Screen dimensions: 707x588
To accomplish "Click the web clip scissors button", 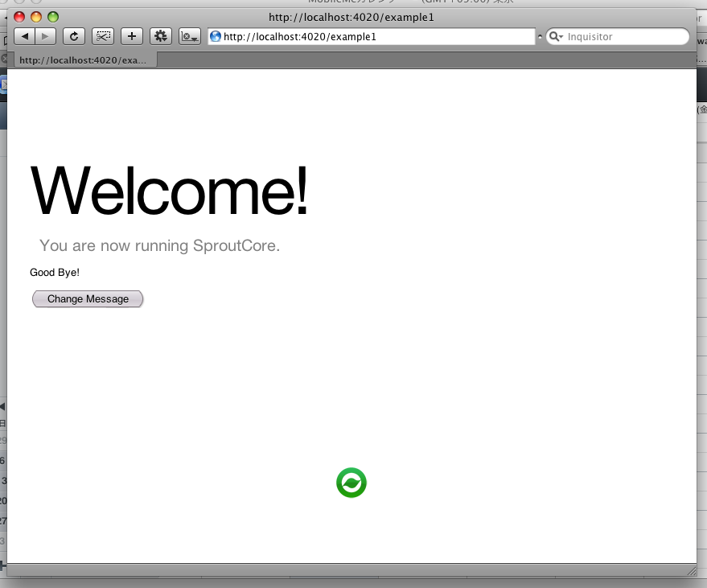I will click(x=103, y=36).
